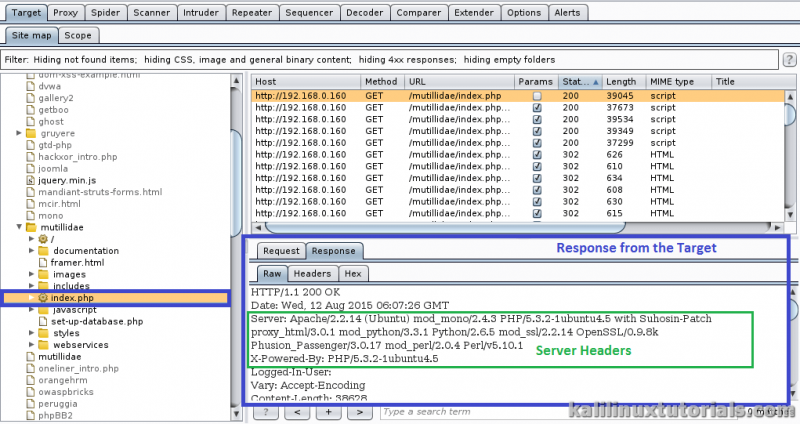Image resolution: width=800 pixels, height=424 pixels.
Task: Toggle Params checkbox for the 37673 length row
Action: click(x=537, y=108)
